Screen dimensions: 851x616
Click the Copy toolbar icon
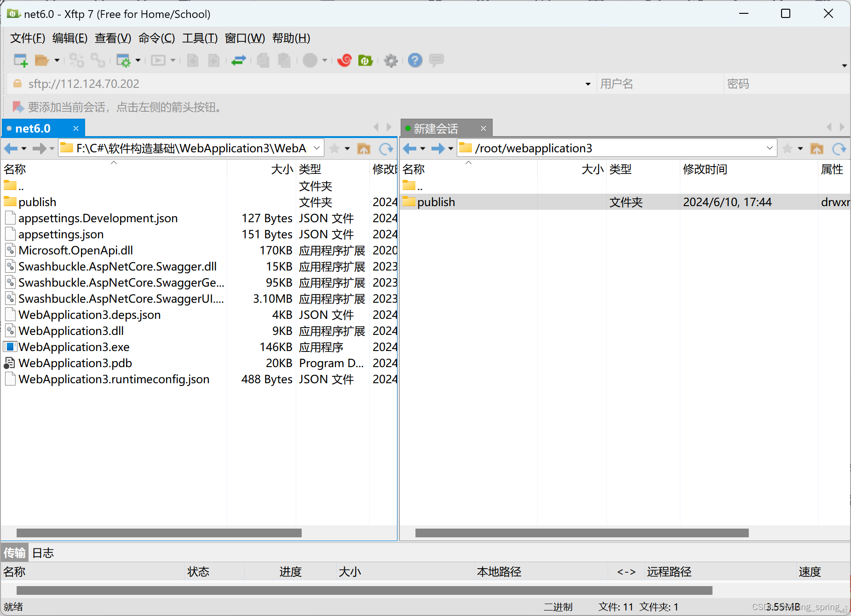click(x=263, y=60)
